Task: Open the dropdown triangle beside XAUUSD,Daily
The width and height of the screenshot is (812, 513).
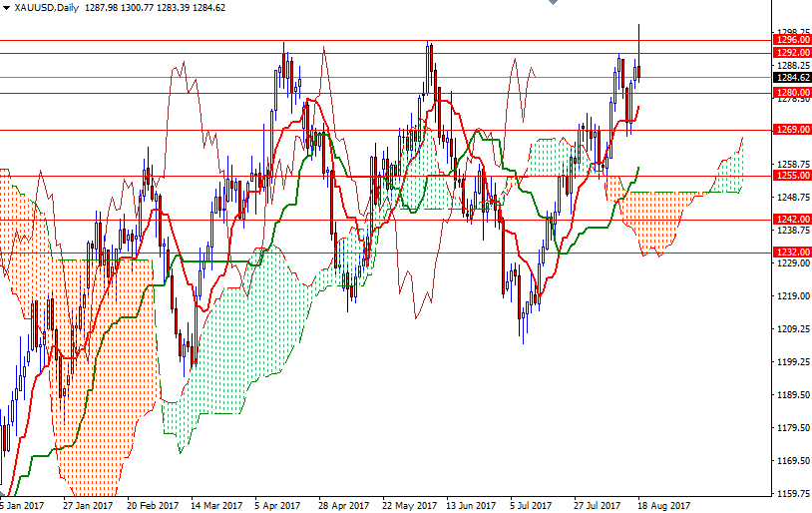Action: tap(6, 8)
